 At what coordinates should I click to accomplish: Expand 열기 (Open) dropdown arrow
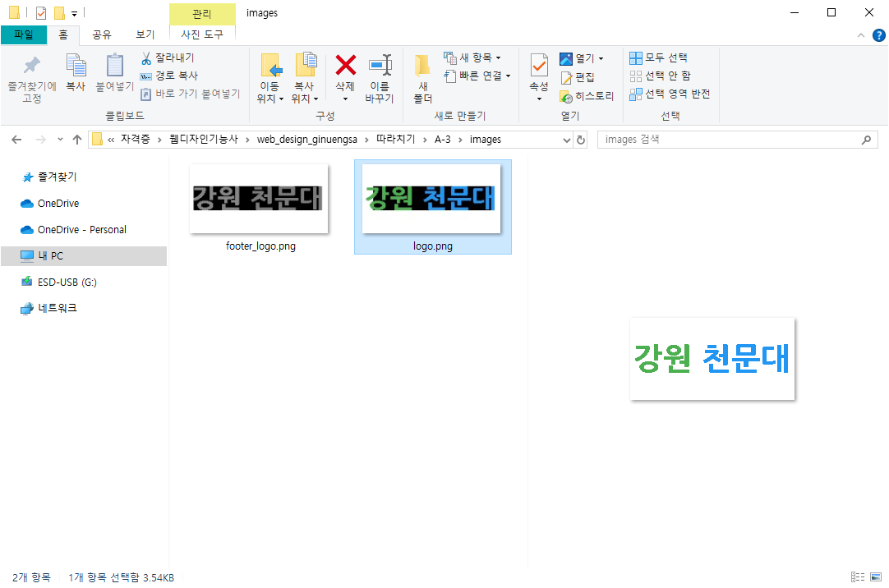601,58
